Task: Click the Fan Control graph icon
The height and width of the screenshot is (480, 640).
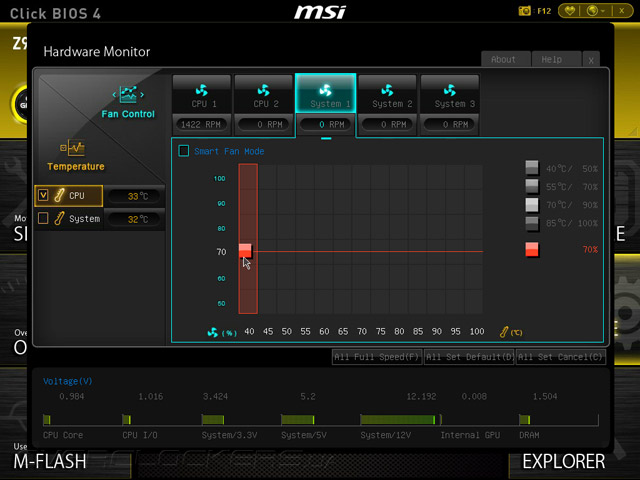Action: point(128,95)
